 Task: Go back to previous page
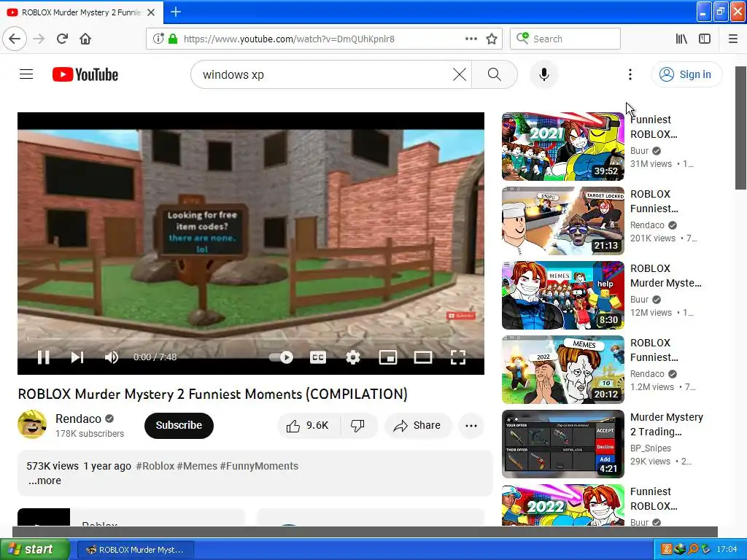click(15, 39)
